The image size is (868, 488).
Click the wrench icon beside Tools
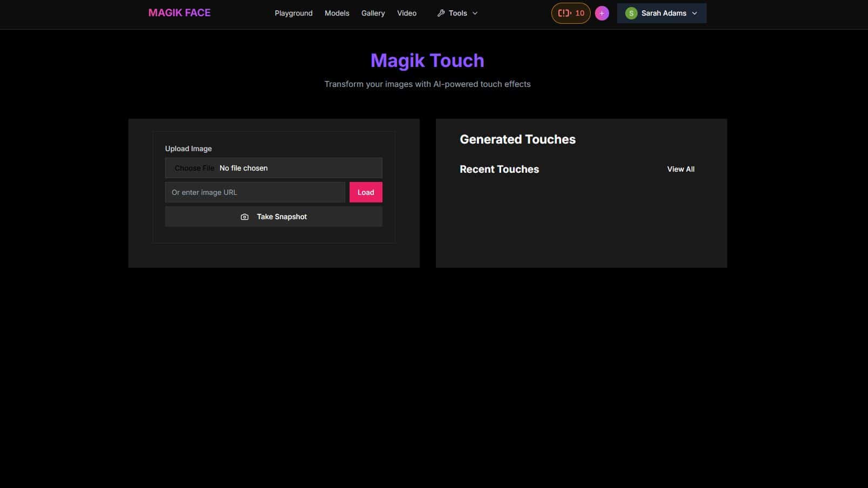441,13
